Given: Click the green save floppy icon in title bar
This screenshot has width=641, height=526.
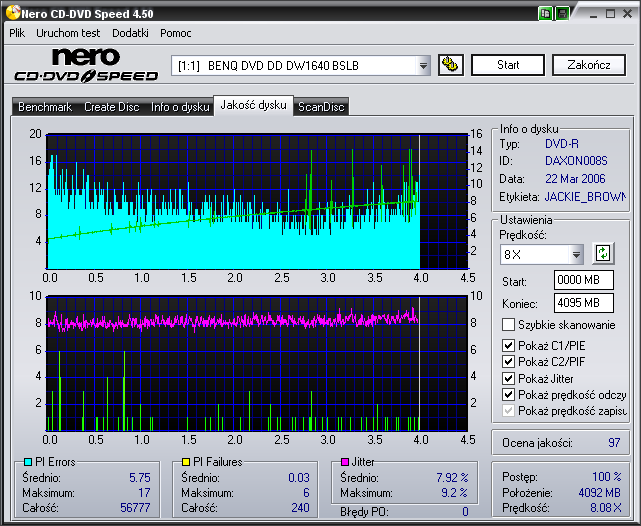Looking at the screenshot, I should [x=562, y=13].
